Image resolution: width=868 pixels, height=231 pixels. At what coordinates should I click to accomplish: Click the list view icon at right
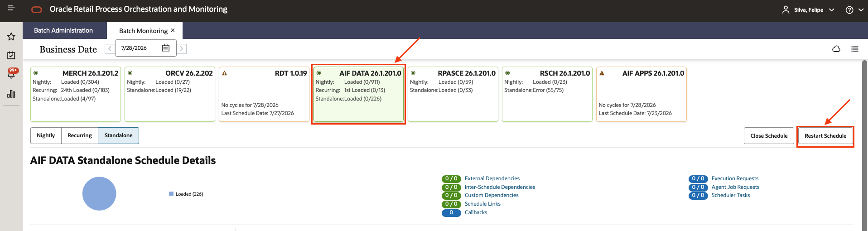[x=855, y=49]
